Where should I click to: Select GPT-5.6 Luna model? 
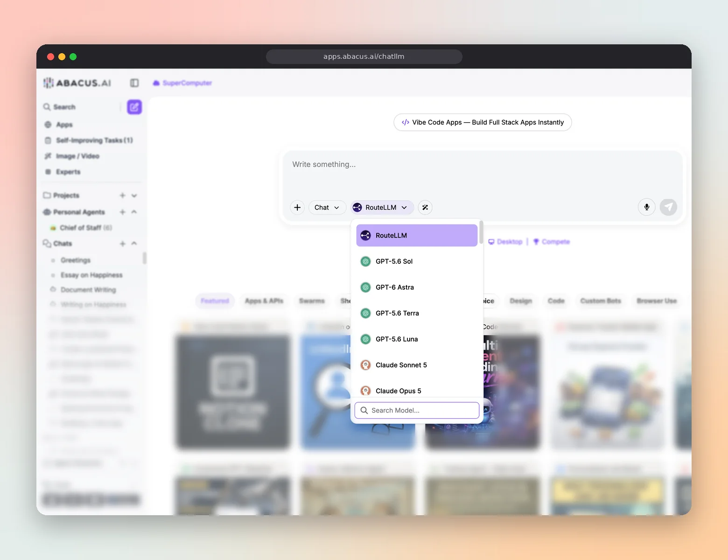(417, 339)
